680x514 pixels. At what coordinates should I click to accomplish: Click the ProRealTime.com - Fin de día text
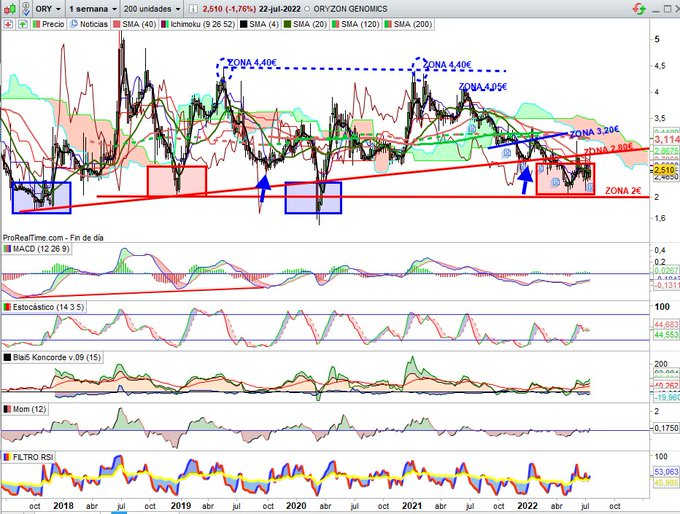[53, 238]
